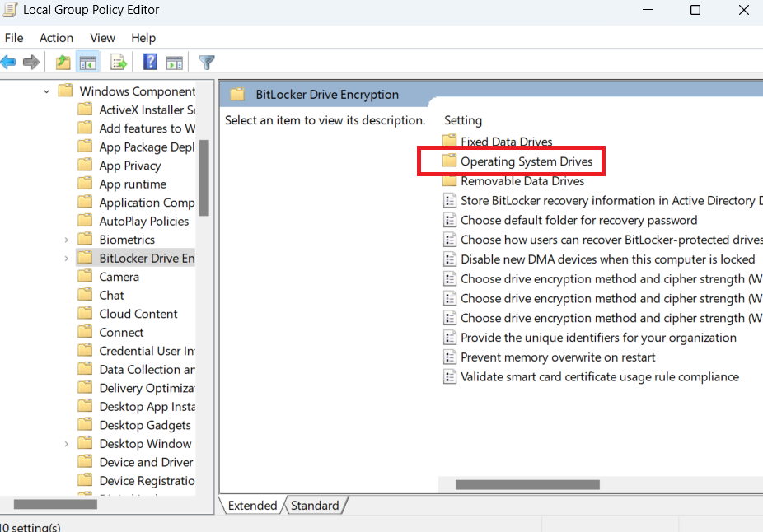Screen dimensions: 763x532
Task: Expand the Desktop Window tree node
Action: point(67,444)
